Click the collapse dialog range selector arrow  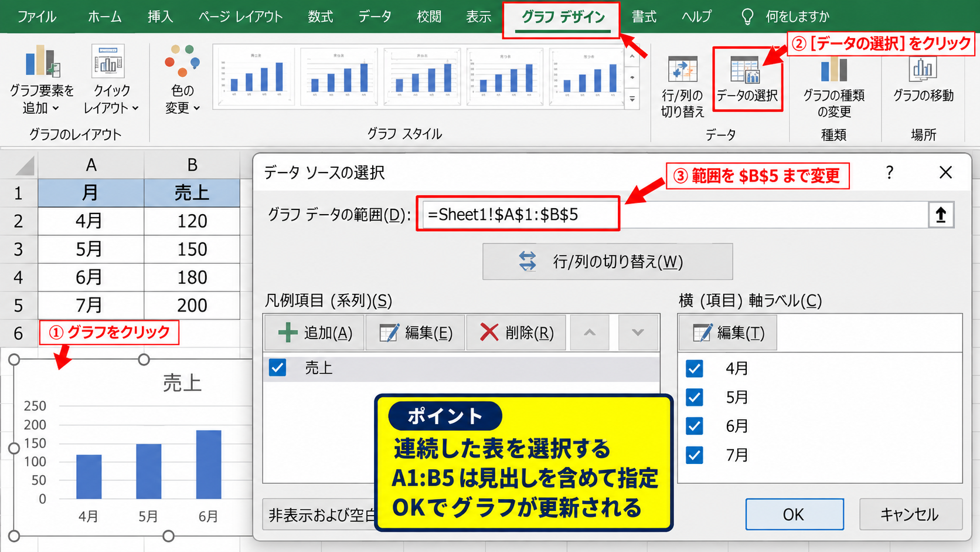941,215
